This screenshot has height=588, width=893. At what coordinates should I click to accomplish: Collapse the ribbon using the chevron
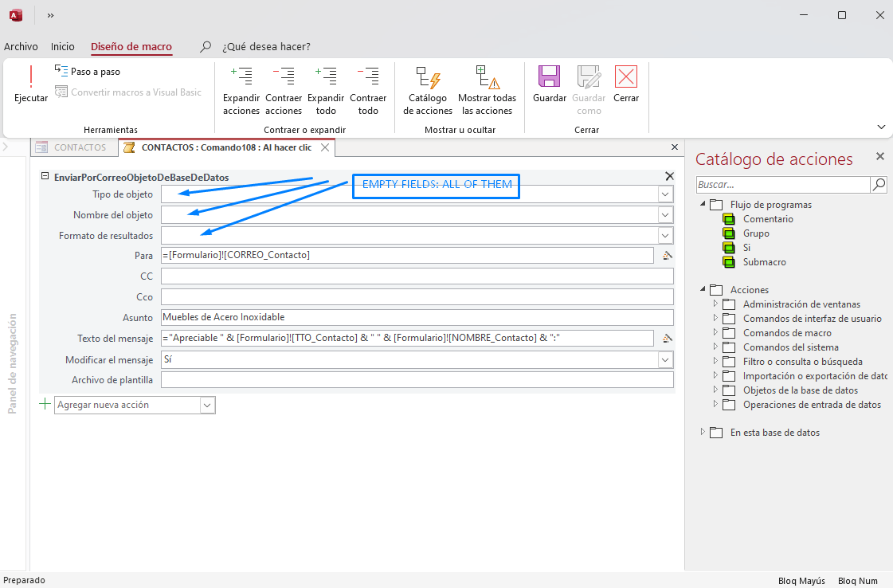point(881,127)
